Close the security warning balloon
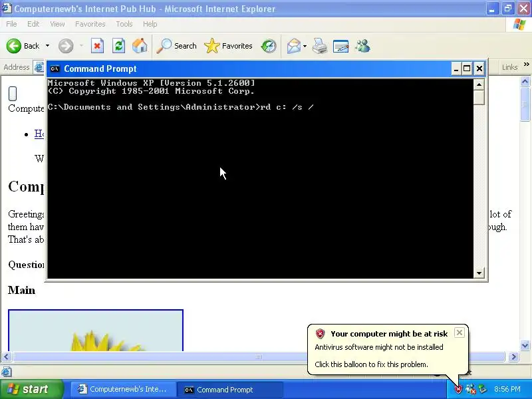The width and height of the screenshot is (532, 399). 459,332
